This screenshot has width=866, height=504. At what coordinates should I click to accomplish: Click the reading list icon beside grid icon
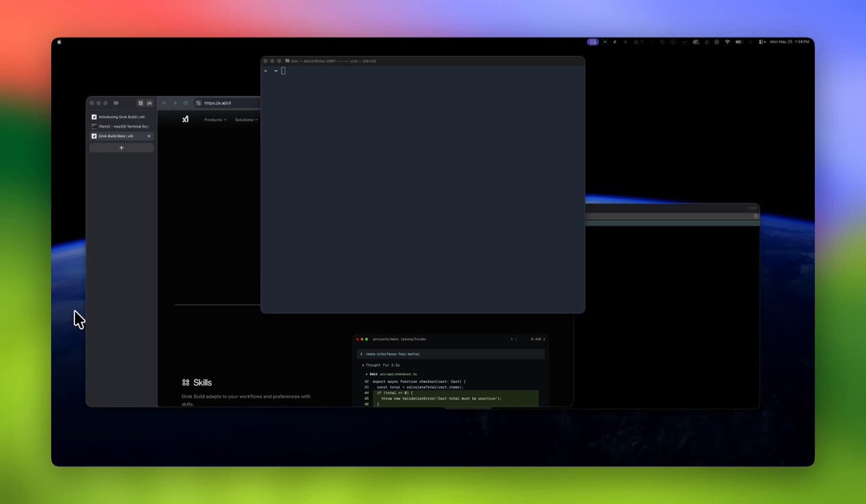[x=149, y=103]
